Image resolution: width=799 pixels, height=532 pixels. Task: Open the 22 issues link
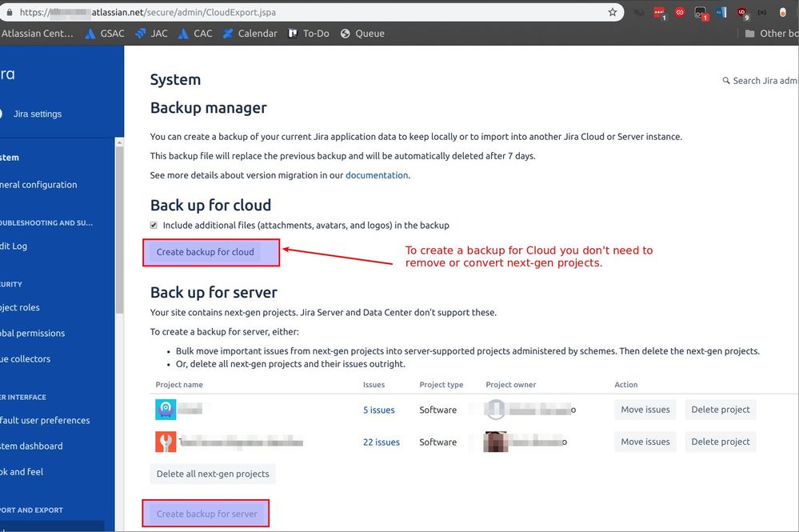click(x=382, y=442)
